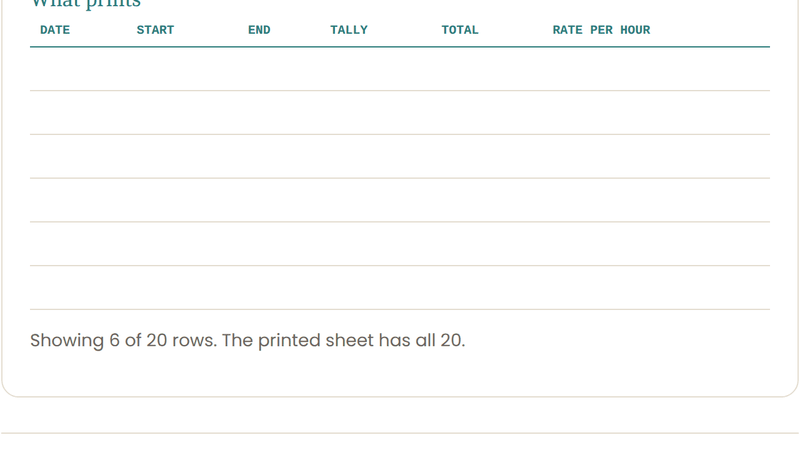Image resolution: width=800 pixels, height=450 pixels.
Task: Click the DATE column header
Action: [x=55, y=30]
